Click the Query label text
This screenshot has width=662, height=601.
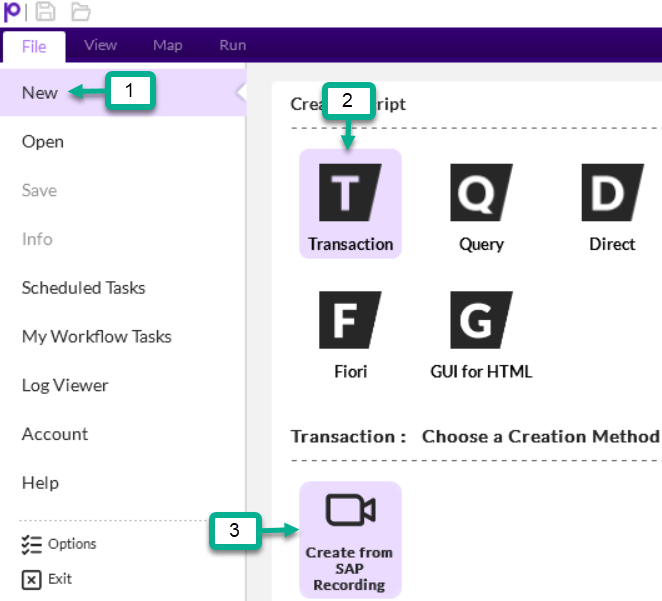pyautogui.click(x=481, y=245)
